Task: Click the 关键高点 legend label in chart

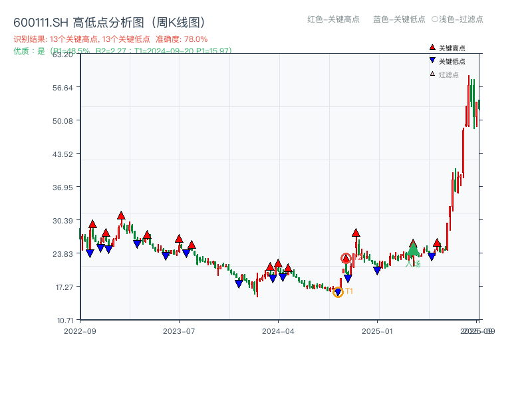Action: click(x=452, y=48)
